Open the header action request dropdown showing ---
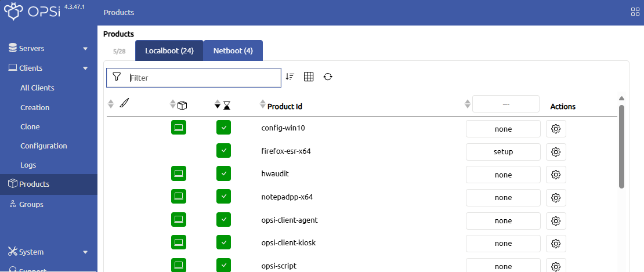Image resolution: width=644 pixels, height=272 pixels. (x=506, y=104)
